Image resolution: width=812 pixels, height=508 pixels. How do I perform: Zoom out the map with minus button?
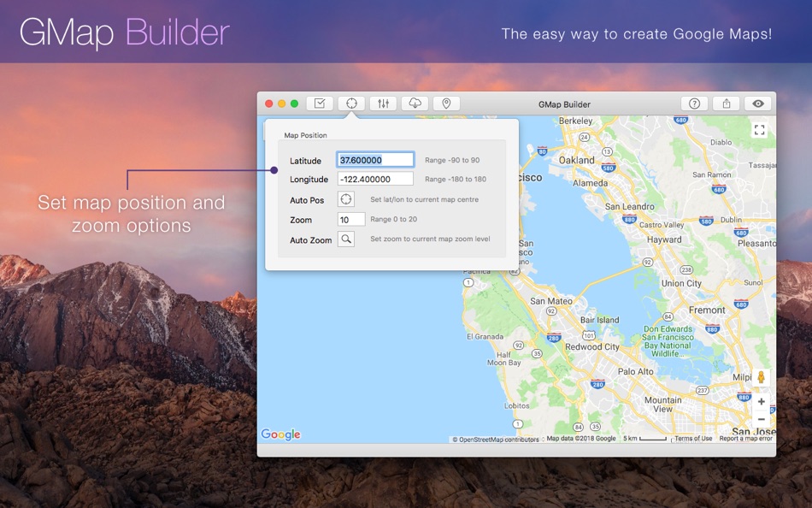click(762, 419)
